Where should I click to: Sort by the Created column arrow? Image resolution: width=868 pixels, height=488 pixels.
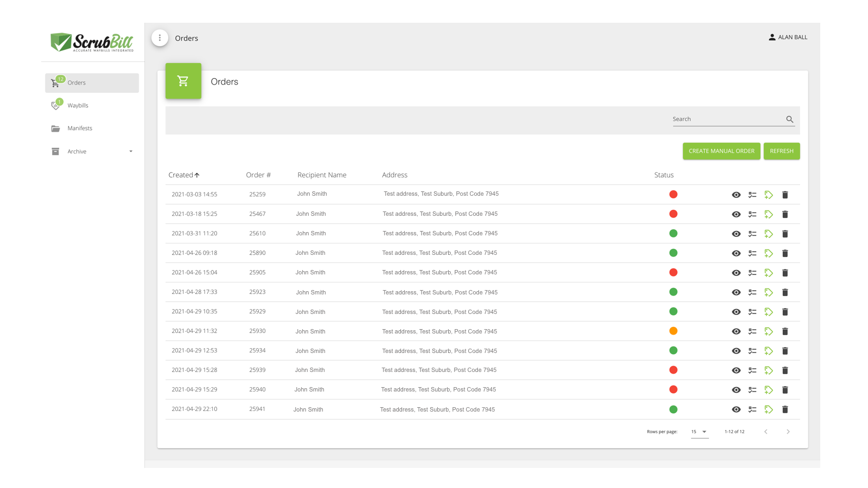[197, 175]
